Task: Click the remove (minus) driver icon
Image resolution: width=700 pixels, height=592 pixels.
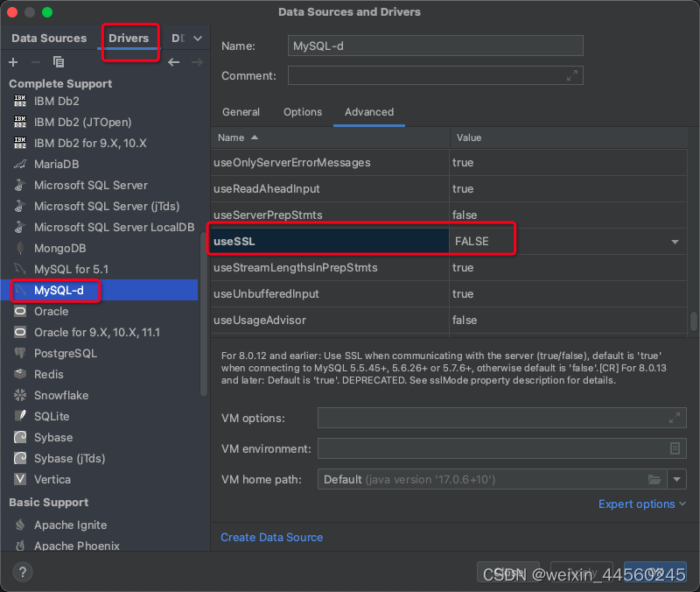Action: point(36,62)
